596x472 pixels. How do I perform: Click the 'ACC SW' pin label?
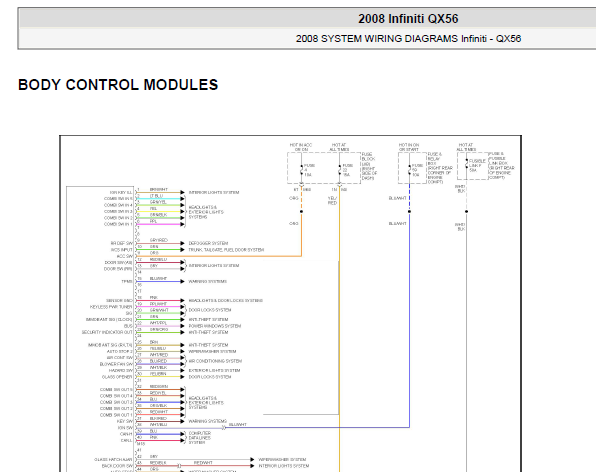[x=125, y=256]
